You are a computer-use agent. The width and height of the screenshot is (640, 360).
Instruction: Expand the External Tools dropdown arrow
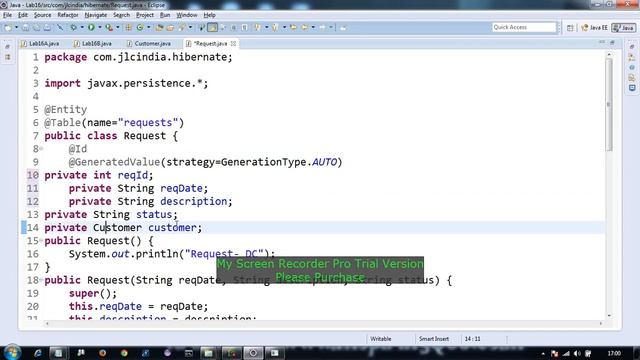tap(118, 27)
